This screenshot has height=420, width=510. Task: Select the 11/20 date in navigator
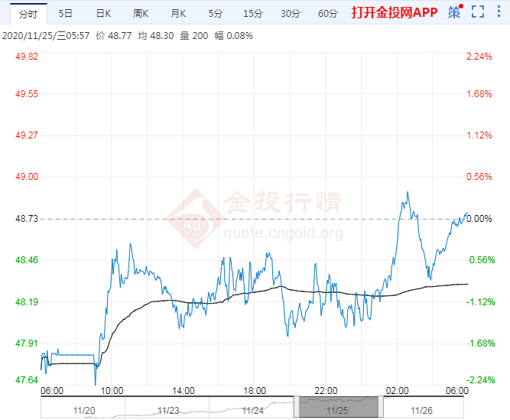(x=84, y=411)
